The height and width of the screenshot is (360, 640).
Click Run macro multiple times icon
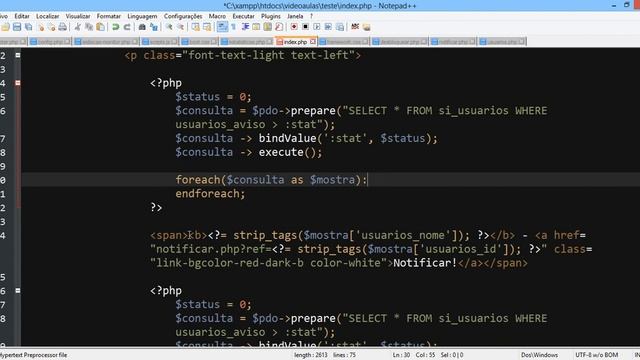click(x=328, y=27)
